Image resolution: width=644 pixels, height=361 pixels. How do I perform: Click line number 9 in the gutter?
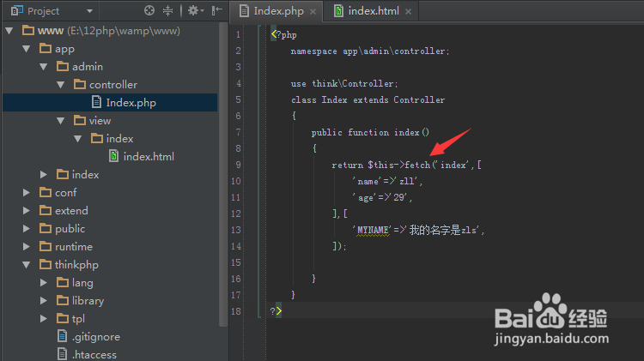pyautogui.click(x=238, y=165)
